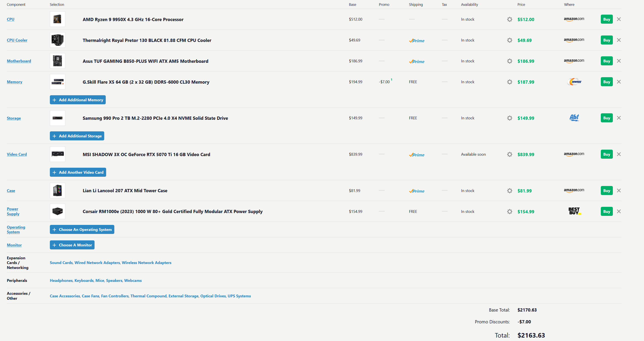Buy the Corsair RM1000e power supply
Image resolution: width=644 pixels, height=341 pixels.
point(606,211)
